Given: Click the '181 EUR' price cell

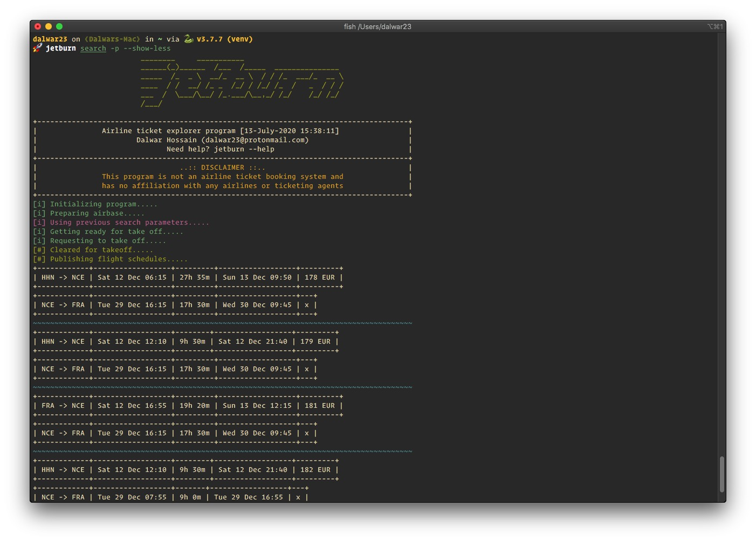Looking at the screenshot, I should click(320, 406).
